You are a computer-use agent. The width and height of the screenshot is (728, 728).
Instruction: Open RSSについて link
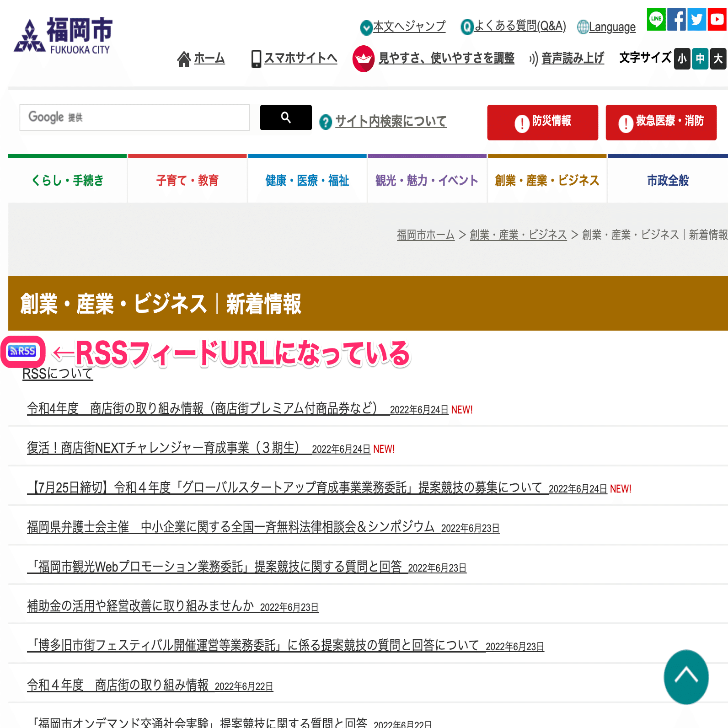[58, 374]
